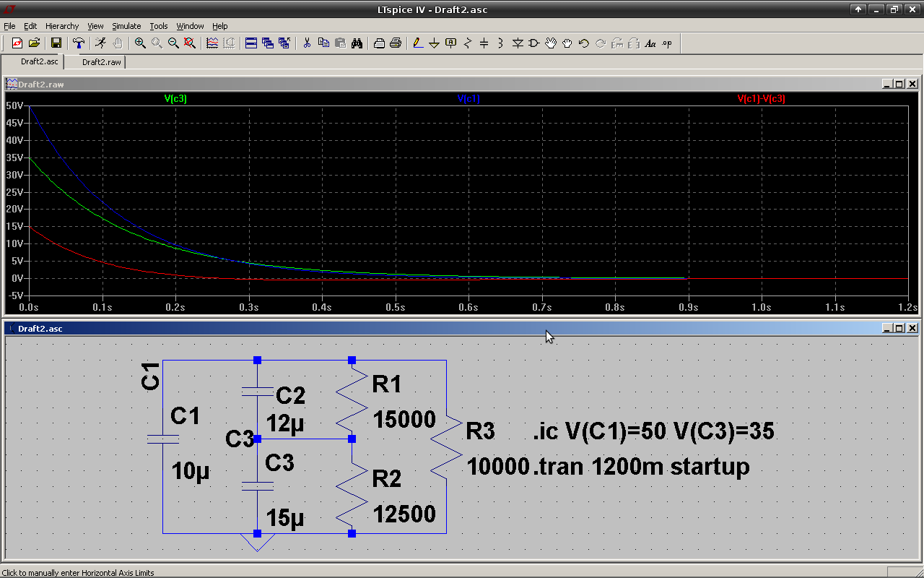Click the .tran 1200m startup directive
Screen dimensions: 924x578
point(641,467)
